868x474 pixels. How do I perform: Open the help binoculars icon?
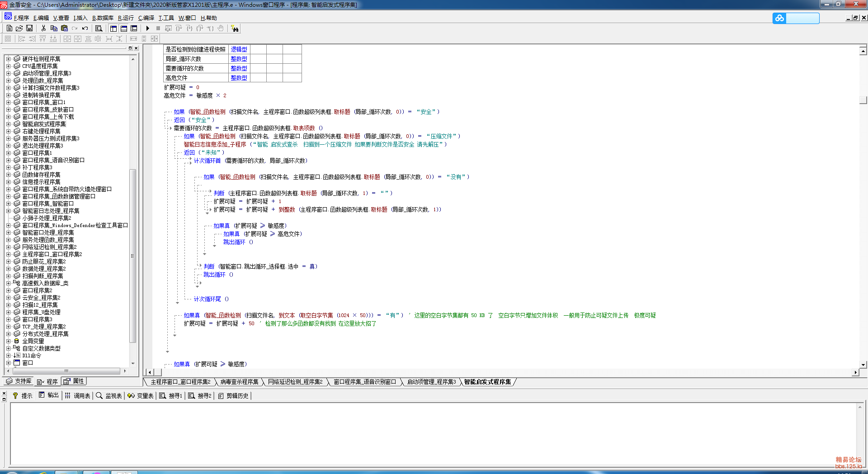click(235, 28)
